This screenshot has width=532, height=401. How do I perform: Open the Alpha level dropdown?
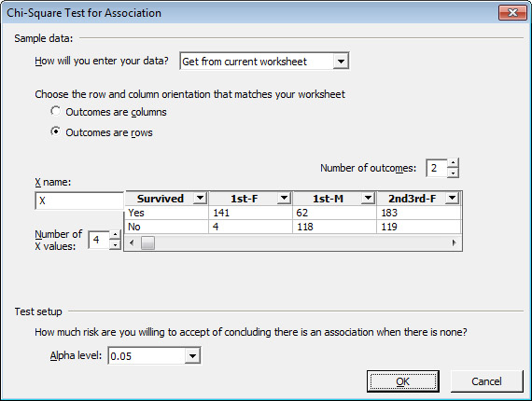point(192,356)
